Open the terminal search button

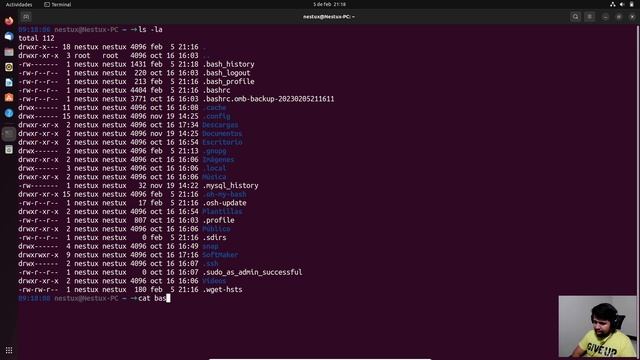pyautogui.click(x=576, y=17)
